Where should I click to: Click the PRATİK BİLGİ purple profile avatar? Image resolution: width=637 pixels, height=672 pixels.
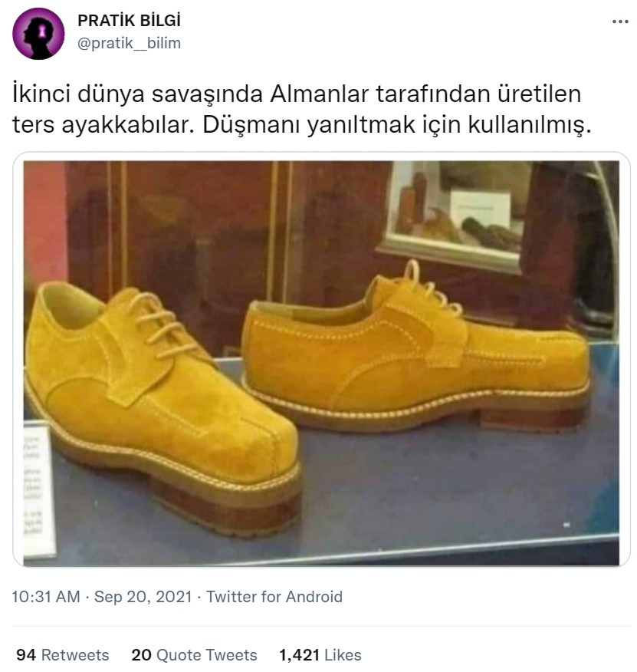coord(38,34)
